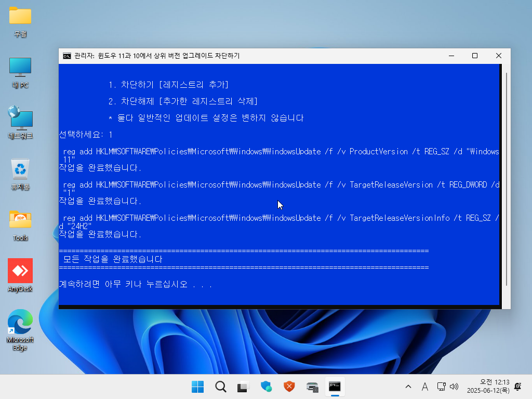Minimize the console window
This screenshot has width=532, height=399.
pyautogui.click(x=451, y=56)
